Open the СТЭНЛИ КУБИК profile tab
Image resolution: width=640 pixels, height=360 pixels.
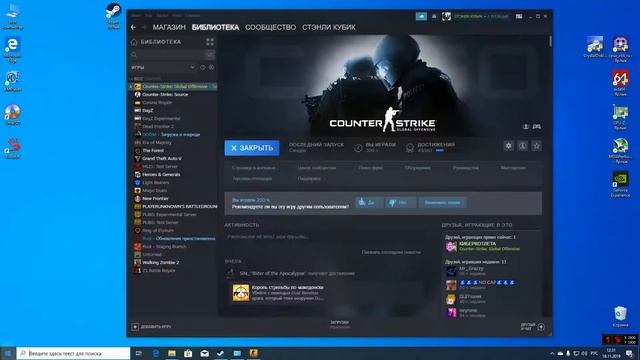click(x=329, y=27)
